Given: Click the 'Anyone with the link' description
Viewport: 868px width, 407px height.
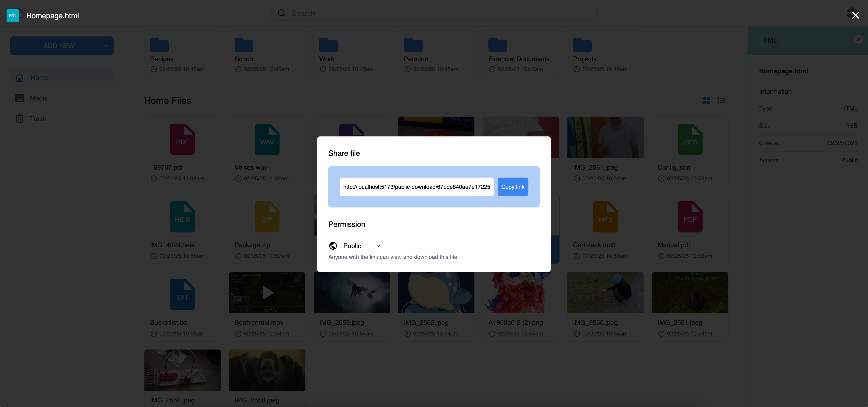Looking at the screenshot, I should pos(393,257).
